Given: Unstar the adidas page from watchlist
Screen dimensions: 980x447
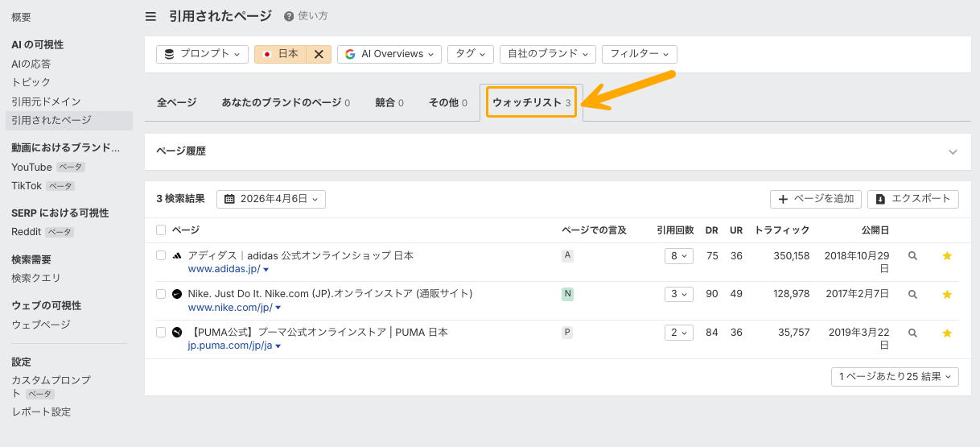Looking at the screenshot, I should (947, 256).
